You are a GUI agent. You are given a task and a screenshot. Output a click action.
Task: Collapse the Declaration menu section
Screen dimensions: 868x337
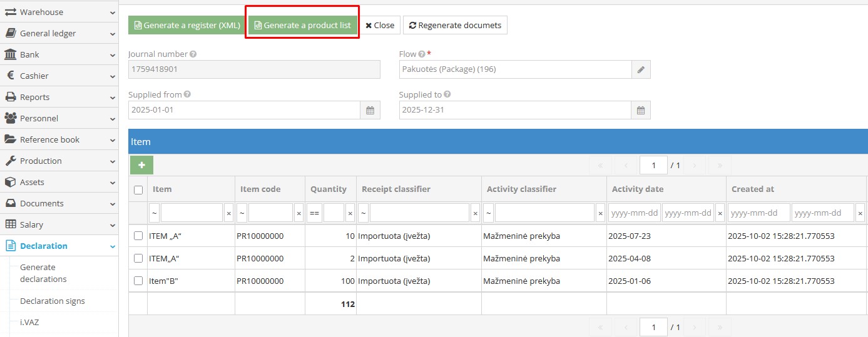(x=59, y=246)
